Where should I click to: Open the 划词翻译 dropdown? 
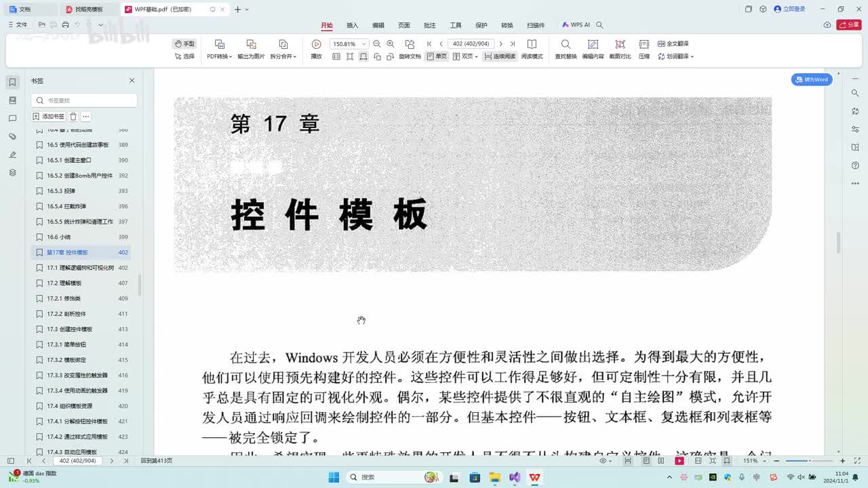(x=675, y=56)
